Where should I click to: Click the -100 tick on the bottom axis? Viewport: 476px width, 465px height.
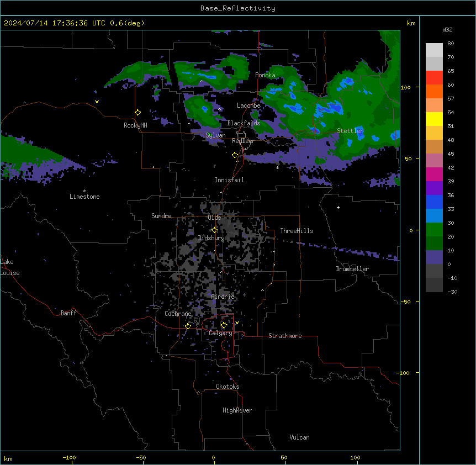point(69,457)
